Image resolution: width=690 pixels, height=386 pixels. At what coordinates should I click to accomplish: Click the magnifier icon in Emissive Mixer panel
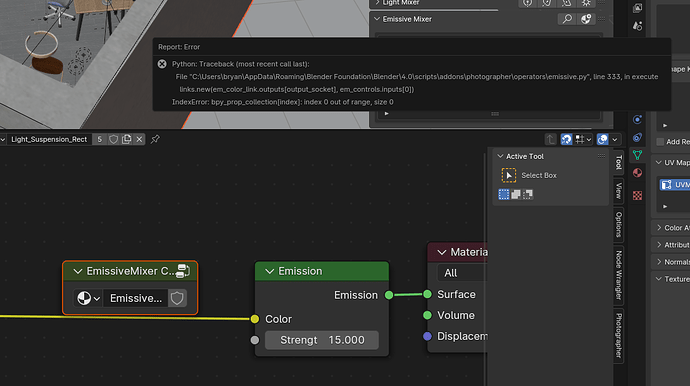coord(567,19)
